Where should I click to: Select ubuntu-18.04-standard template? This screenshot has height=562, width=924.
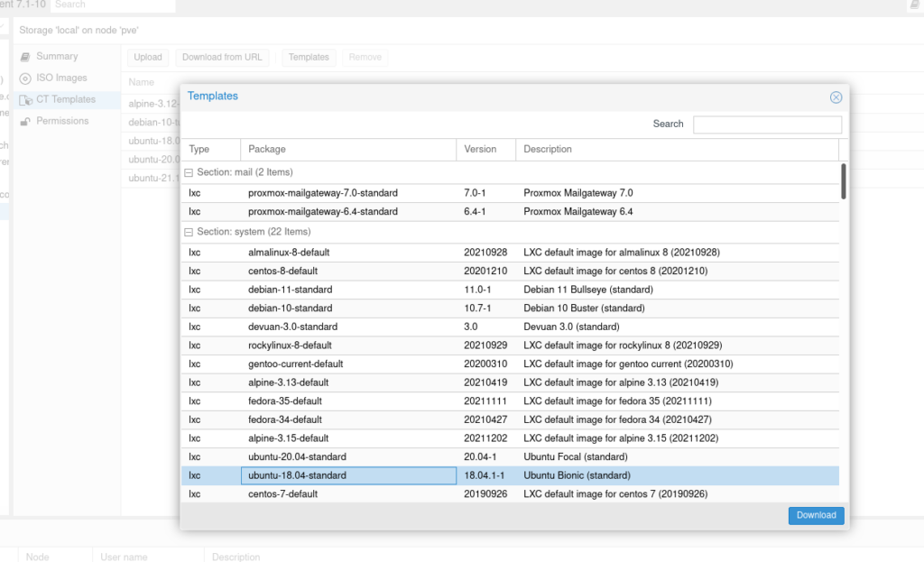511,475
